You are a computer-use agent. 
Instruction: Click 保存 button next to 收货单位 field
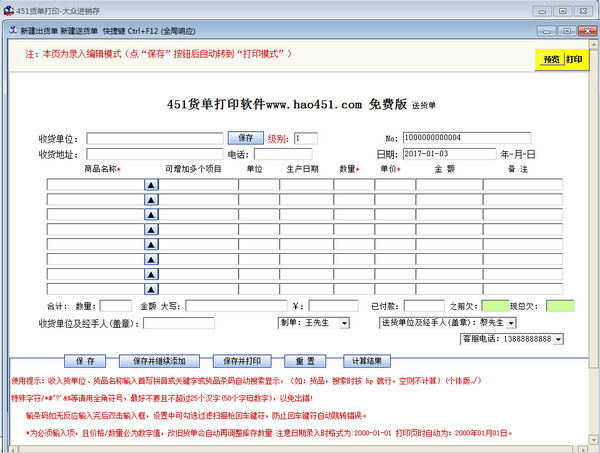click(x=246, y=138)
